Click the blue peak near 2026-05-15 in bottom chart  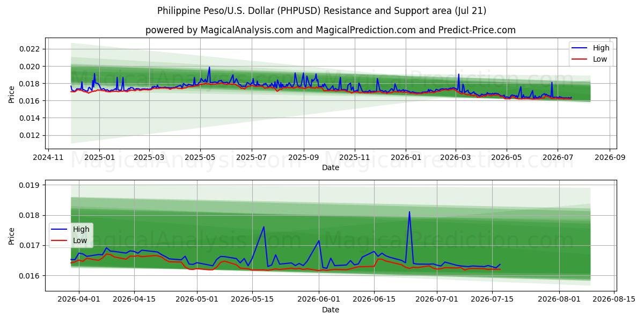click(264, 227)
